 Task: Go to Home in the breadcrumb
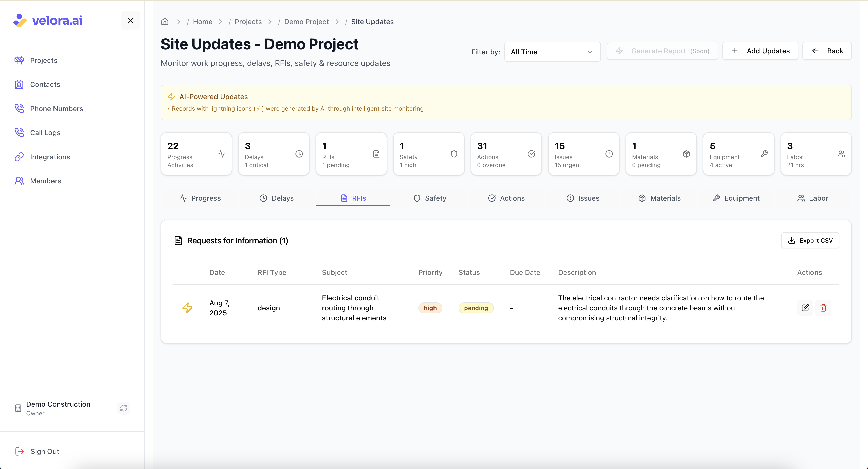point(202,22)
